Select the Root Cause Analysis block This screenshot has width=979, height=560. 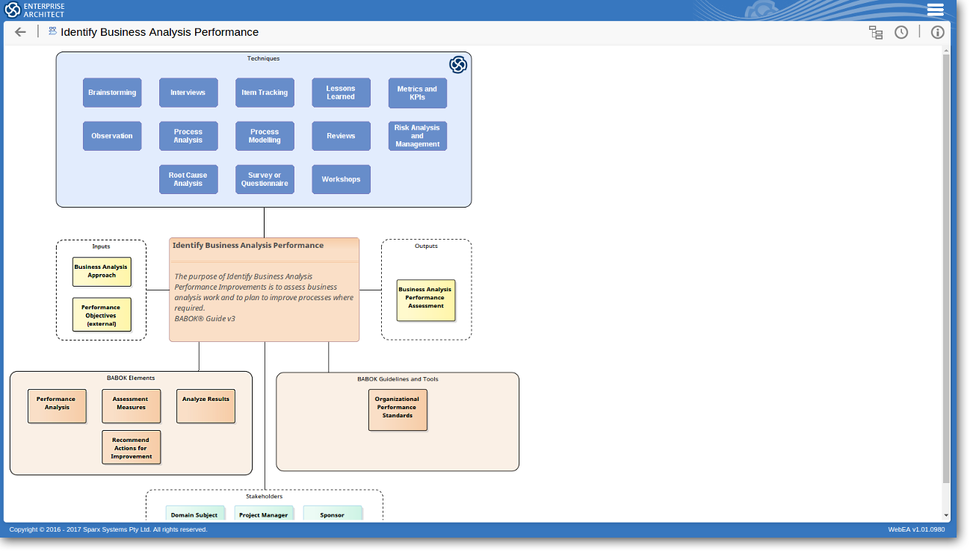188,179
